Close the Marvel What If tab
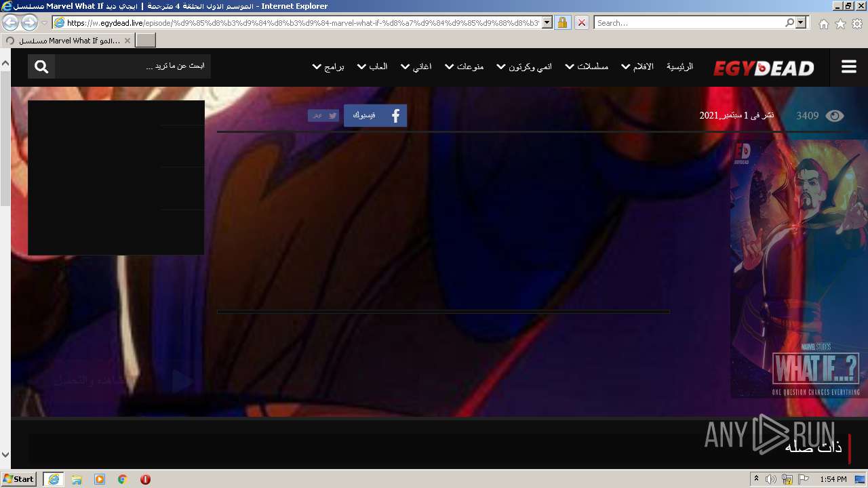Viewport: 868px width, 488px height. [x=127, y=41]
